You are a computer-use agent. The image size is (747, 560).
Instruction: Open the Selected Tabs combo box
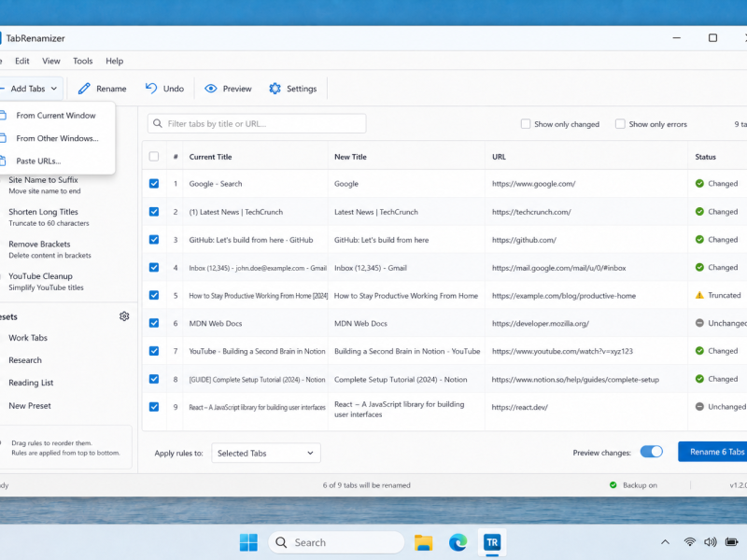coord(266,453)
